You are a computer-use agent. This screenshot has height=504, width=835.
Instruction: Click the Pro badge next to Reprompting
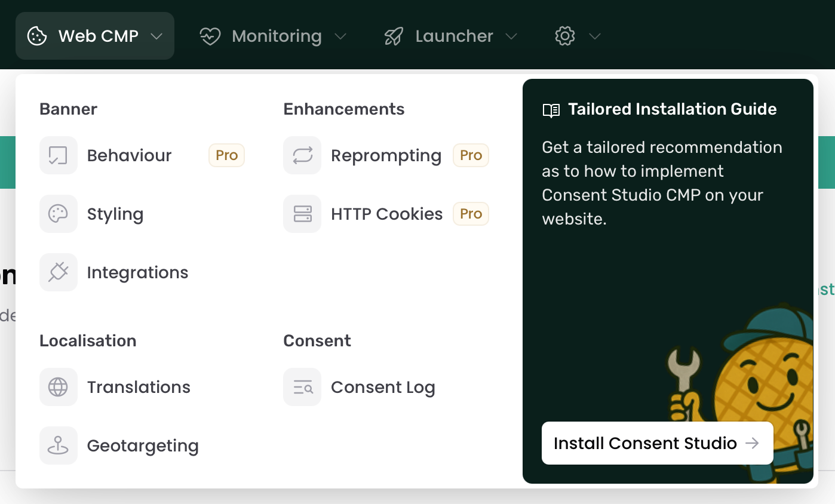coord(471,155)
